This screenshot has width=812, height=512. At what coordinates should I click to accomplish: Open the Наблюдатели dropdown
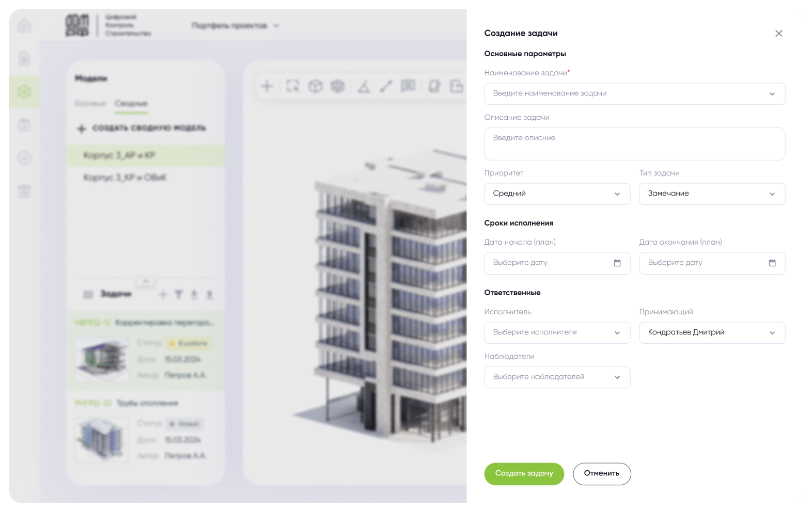557,377
